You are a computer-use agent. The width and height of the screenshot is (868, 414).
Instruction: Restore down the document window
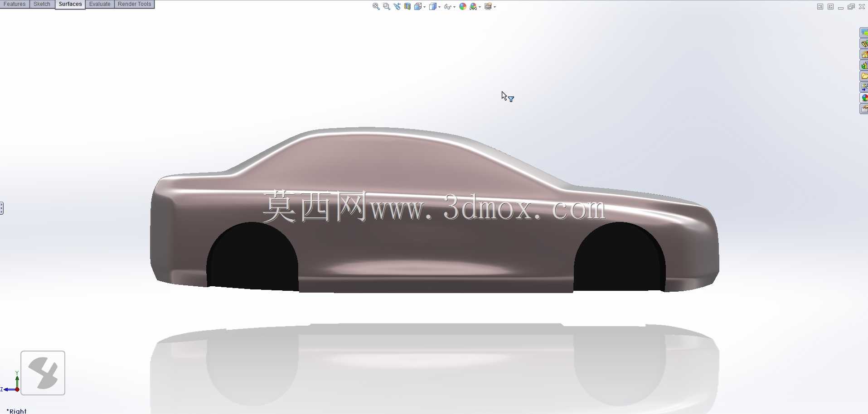[851, 7]
